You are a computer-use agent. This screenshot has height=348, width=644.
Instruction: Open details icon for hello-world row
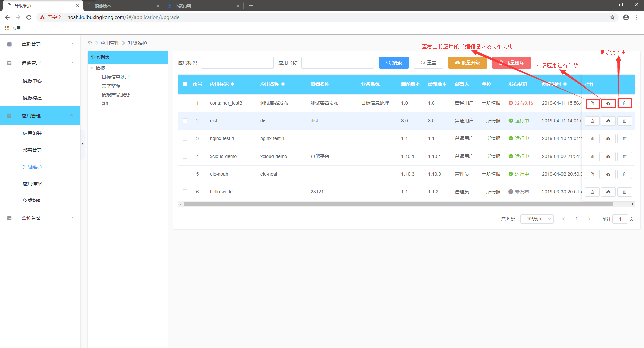coord(592,192)
